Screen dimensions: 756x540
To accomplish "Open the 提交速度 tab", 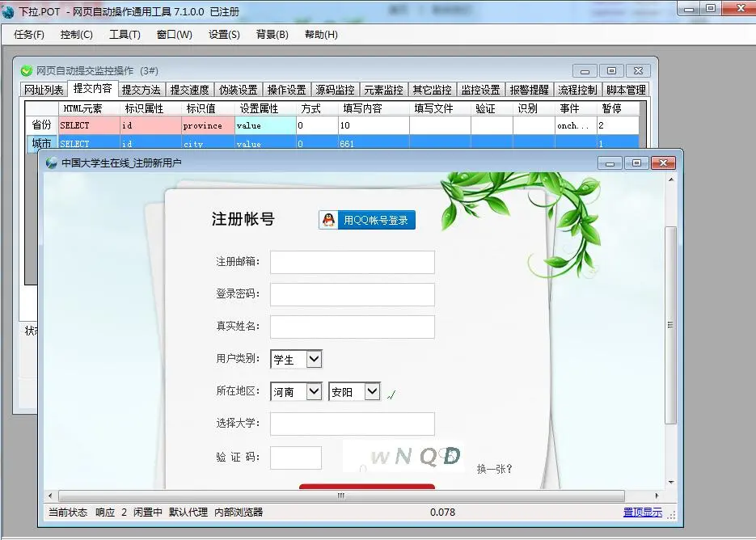I will pos(189,90).
